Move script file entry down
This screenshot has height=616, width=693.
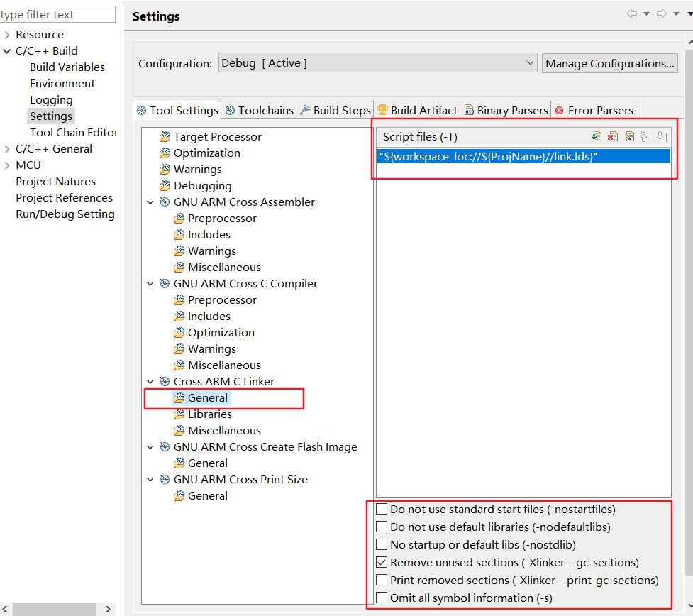[x=661, y=137]
